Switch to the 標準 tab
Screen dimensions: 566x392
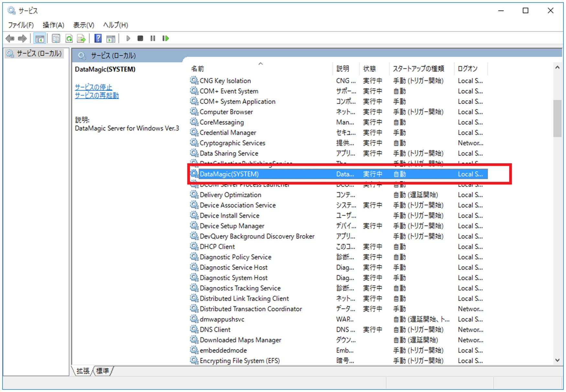103,371
